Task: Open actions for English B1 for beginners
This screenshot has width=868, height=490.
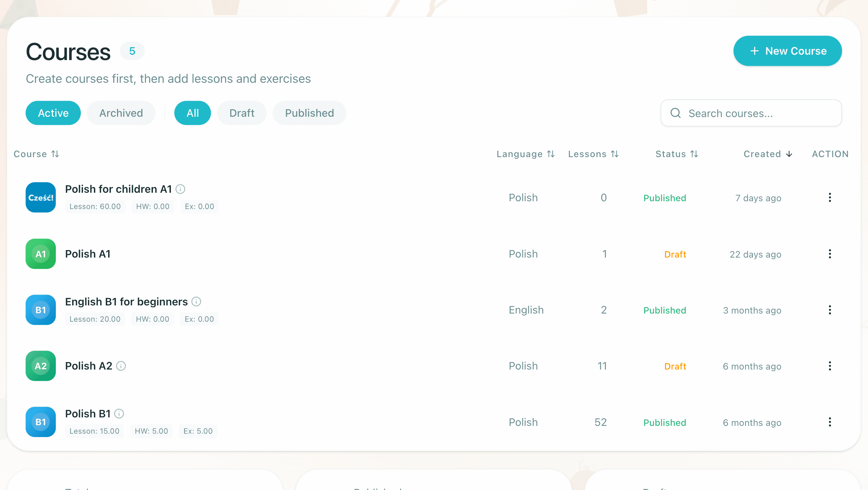Action: pyautogui.click(x=830, y=310)
